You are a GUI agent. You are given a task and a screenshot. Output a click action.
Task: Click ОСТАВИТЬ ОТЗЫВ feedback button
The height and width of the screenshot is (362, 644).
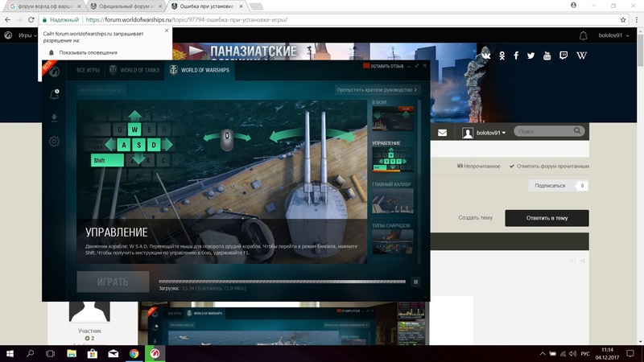(x=383, y=66)
